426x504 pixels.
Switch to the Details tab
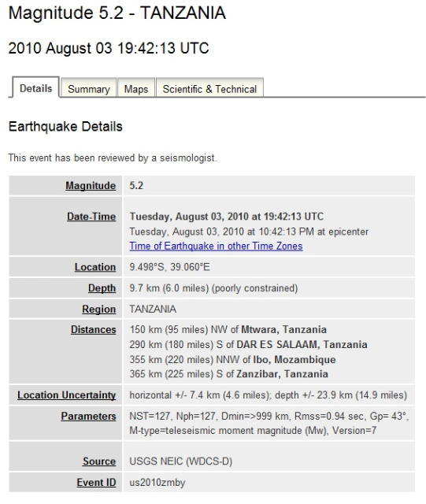click(x=35, y=87)
